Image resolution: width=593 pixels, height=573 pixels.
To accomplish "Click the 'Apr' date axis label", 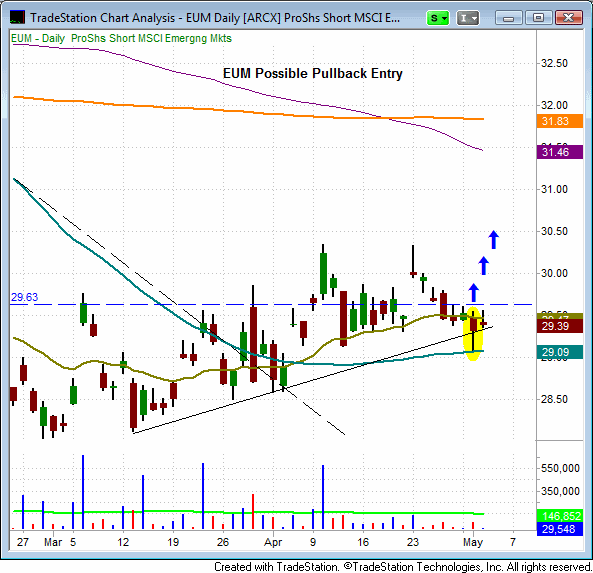I will (273, 542).
